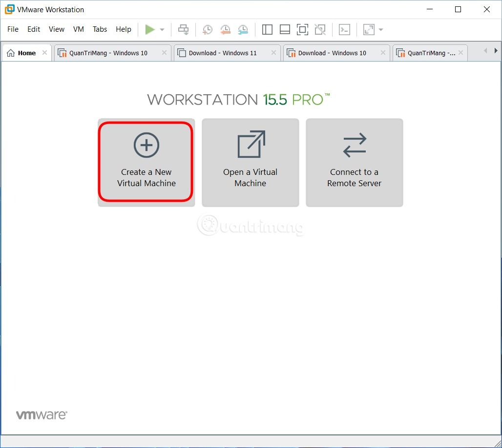502x448 pixels.
Task: Open the power options dropdown arrow
Action: (x=162, y=30)
